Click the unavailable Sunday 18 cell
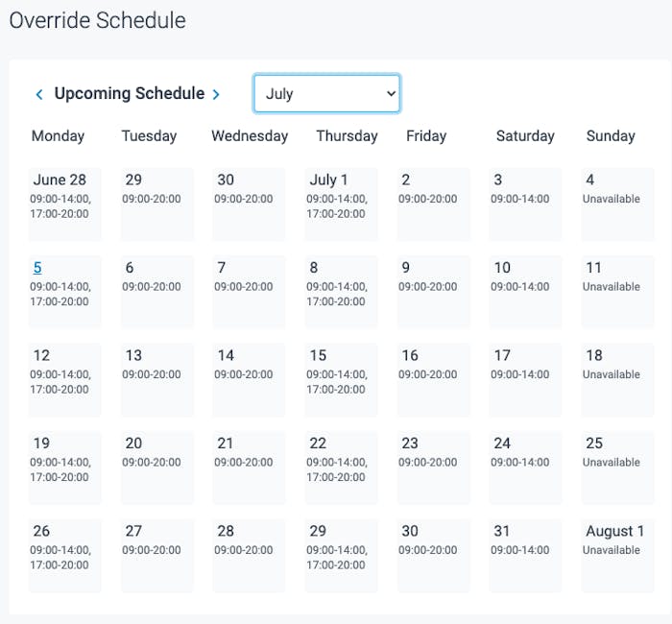 pyautogui.click(x=617, y=379)
